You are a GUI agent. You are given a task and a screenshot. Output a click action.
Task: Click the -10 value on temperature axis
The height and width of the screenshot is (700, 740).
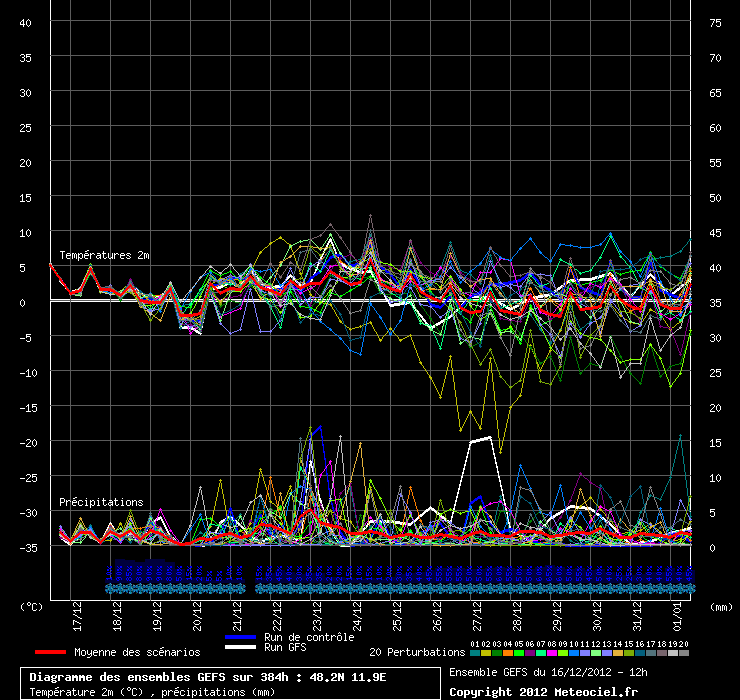[x=28, y=373]
